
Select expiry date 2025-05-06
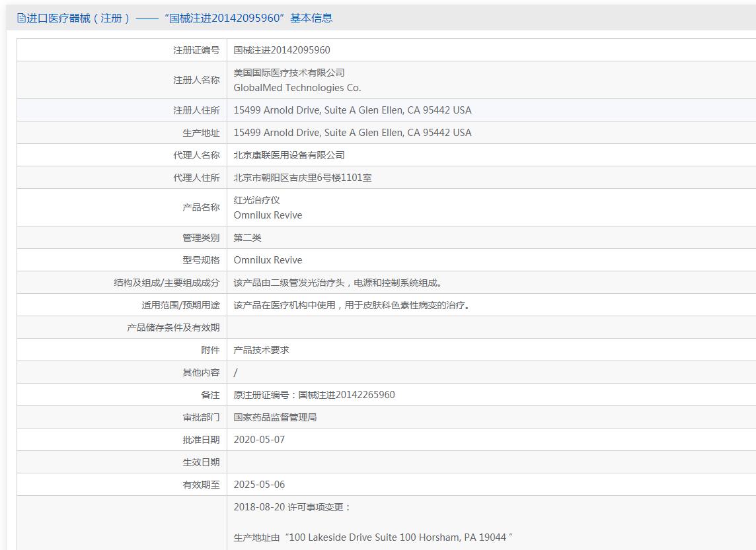click(260, 485)
